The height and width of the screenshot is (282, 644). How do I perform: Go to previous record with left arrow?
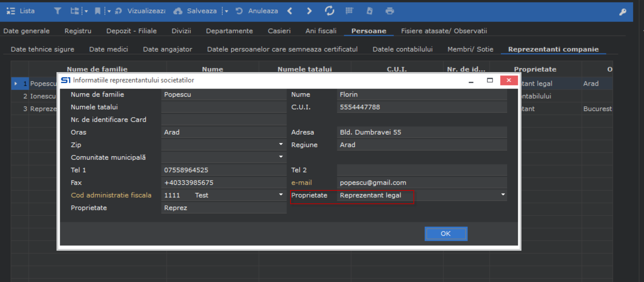pyautogui.click(x=290, y=11)
